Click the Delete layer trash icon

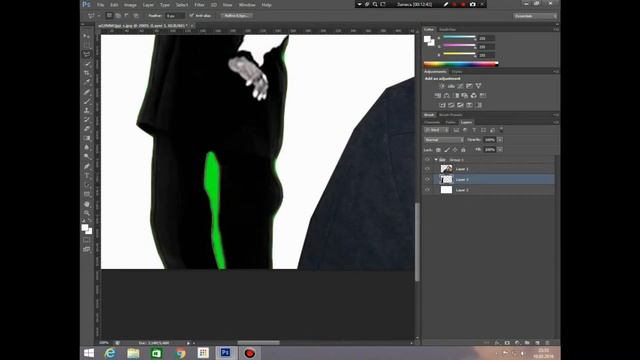[547, 343]
